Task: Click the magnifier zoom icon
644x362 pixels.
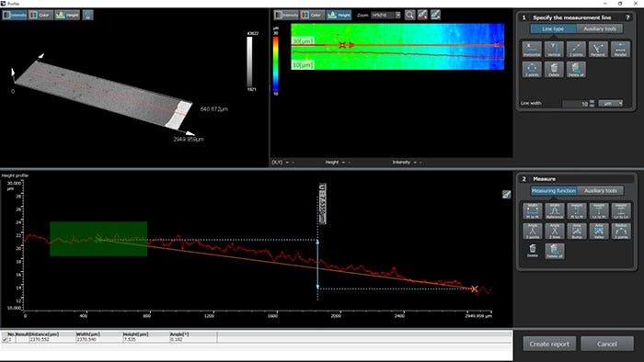Action: (x=409, y=15)
